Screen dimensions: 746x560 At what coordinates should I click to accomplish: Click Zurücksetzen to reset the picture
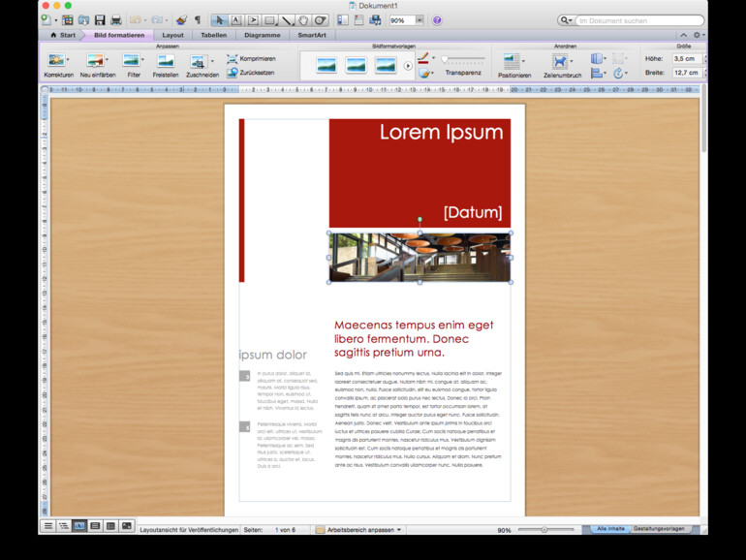tap(251, 73)
